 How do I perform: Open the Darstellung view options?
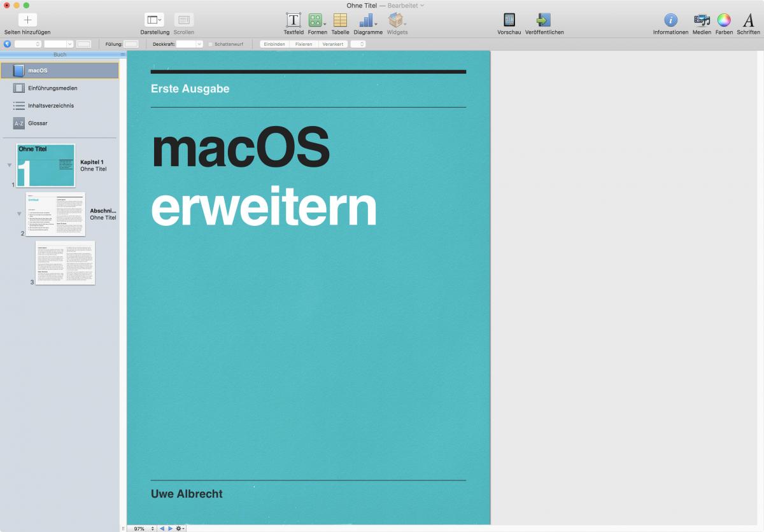click(x=155, y=20)
